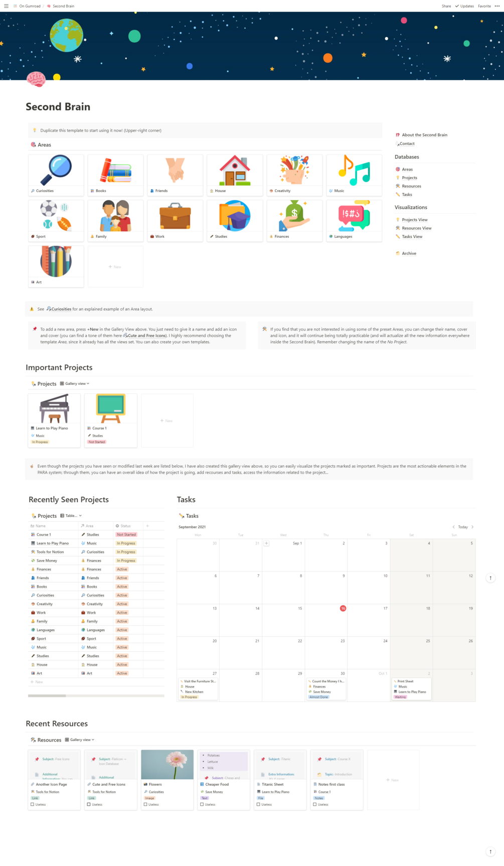Toggle Useless checkbox on Another Icon Page card
Screen dimensions: 504x866
(33, 804)
